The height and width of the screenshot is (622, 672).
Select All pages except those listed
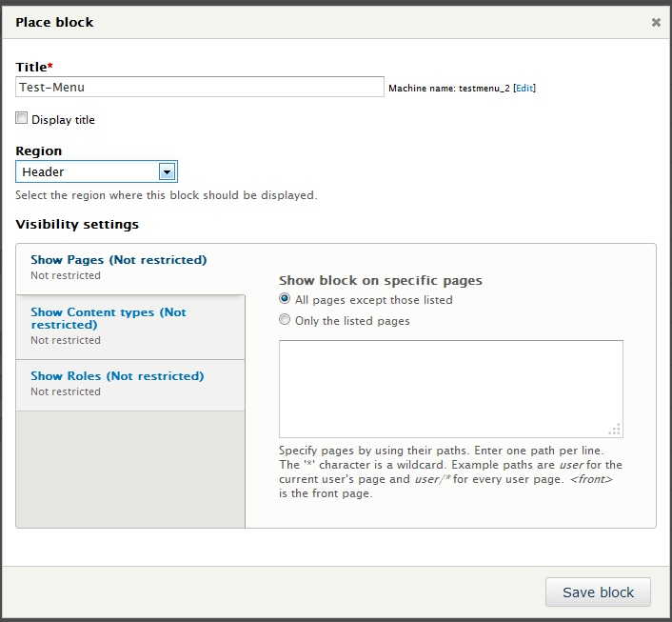285,299
